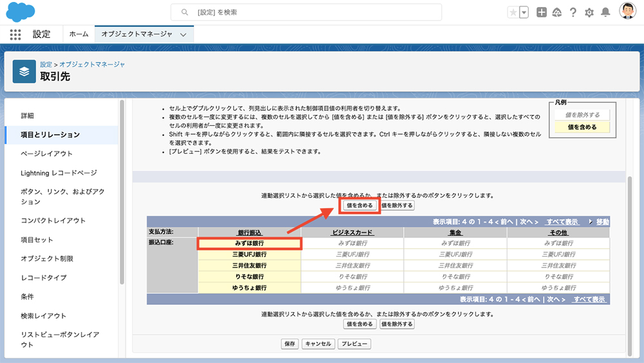The height and width of the screenshot is (363, 644).
Task: Select 三井住友銀行 cell under 銀行振込
Action: (250, 266)
